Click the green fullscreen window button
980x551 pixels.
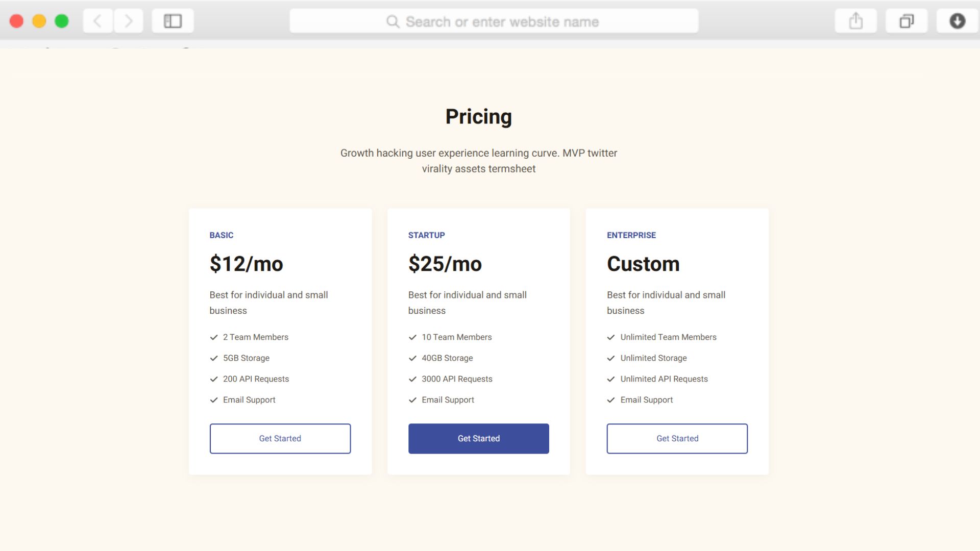point(62,21)
